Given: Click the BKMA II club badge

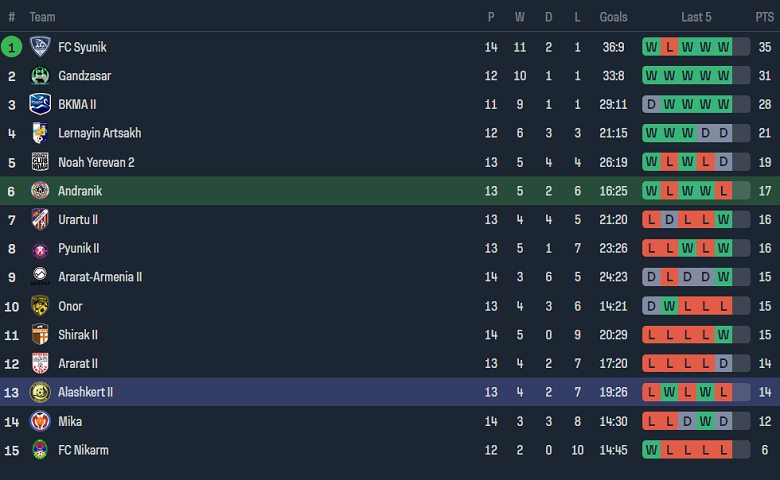Looking at the screenshot, I should tap(40, 104).
